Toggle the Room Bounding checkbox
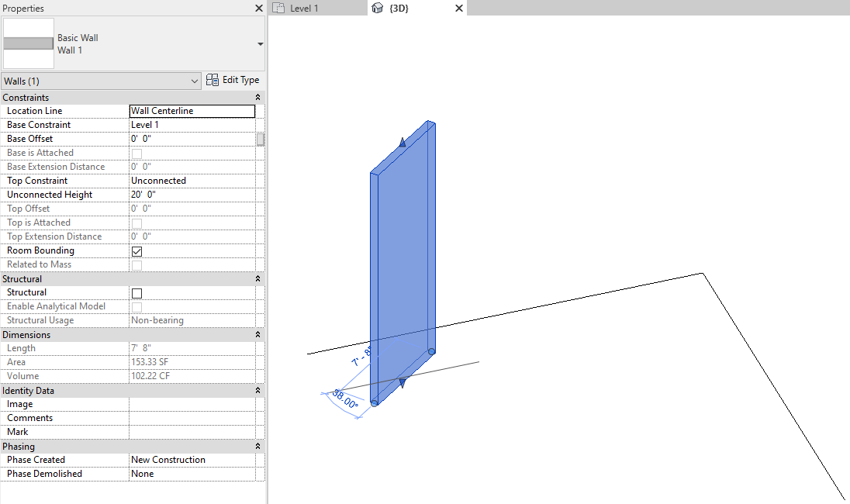The width and height of the screenshot is (850, 504). [137, 251]
